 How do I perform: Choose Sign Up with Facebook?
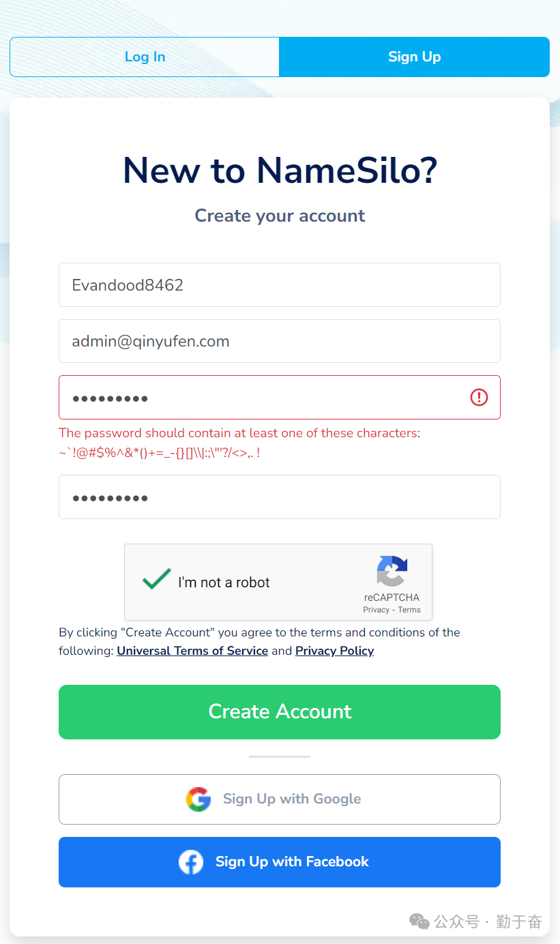click(280, 862)
